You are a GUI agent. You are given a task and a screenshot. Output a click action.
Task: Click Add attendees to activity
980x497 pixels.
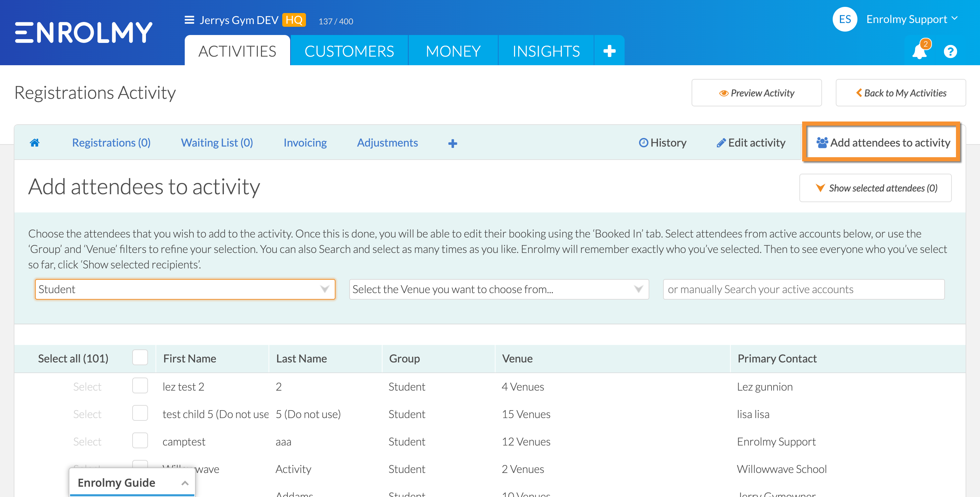click(x=883, y=142)
